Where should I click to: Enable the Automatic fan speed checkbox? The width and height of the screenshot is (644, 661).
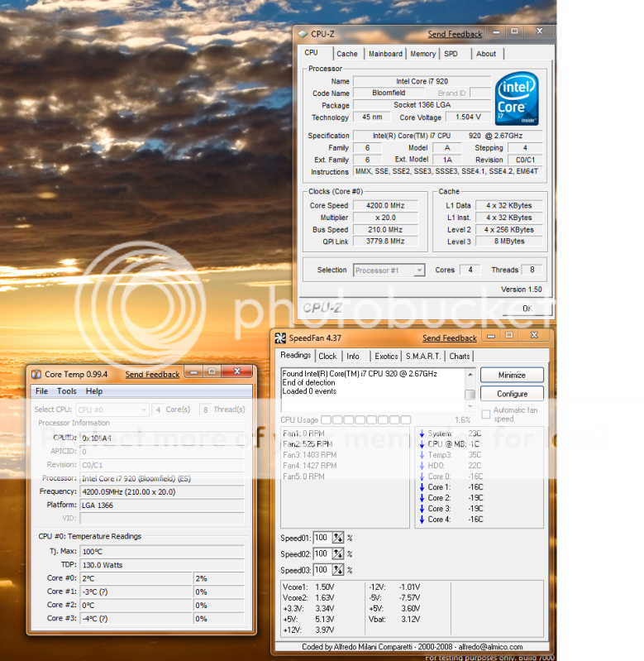[x=485, y=412]
